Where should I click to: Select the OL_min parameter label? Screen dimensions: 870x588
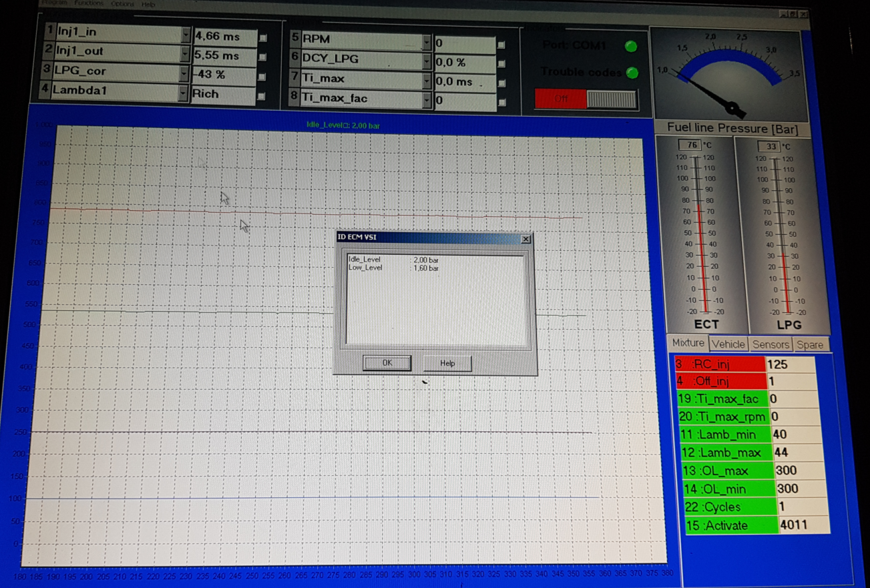coord(730,489)
